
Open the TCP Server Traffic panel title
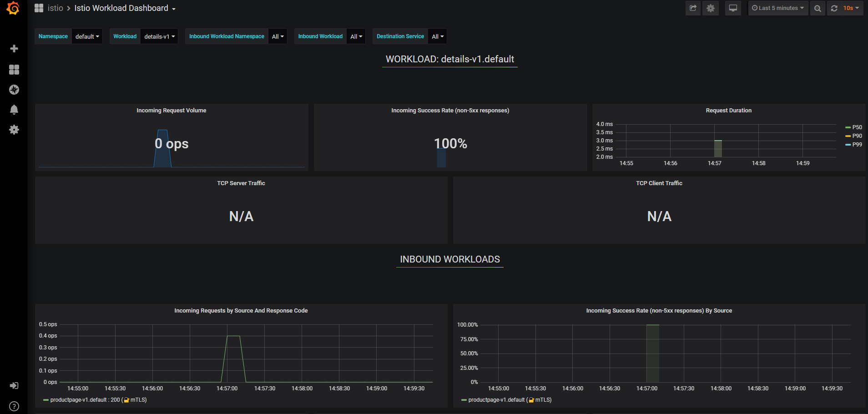[x=241, y=183]
